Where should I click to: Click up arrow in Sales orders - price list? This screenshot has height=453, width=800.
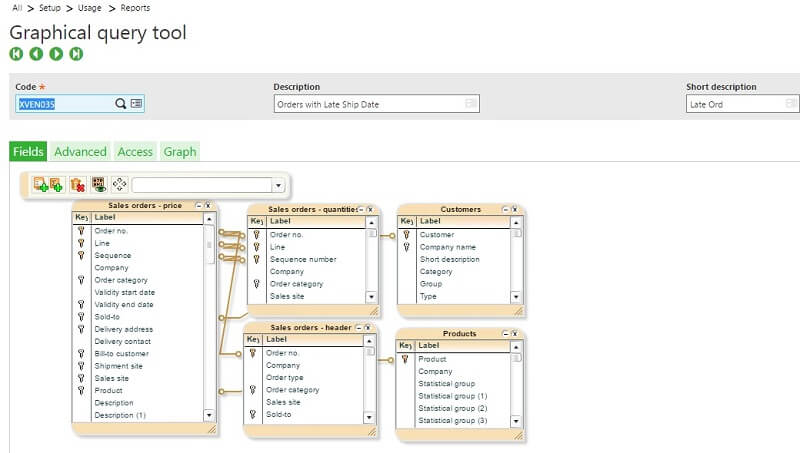pyautogui.click(x=209, y=219)
